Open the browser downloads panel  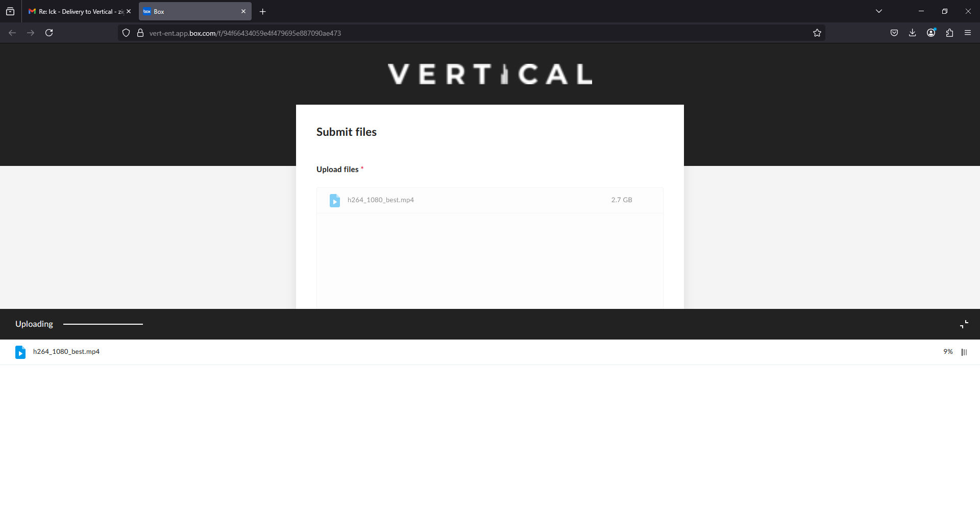(913, 33)
